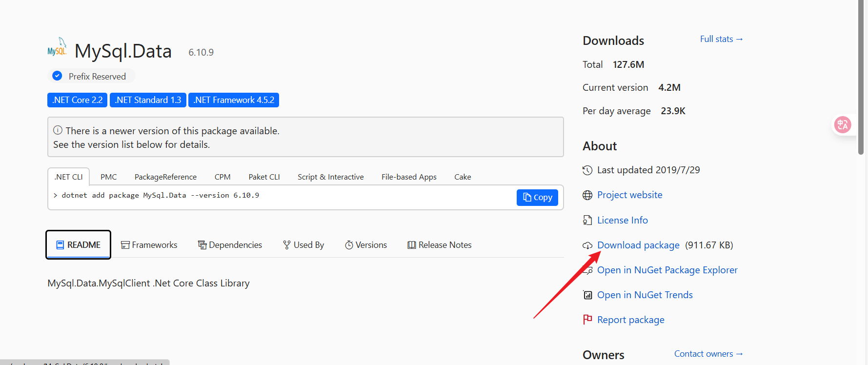The width and height of the screenshot is (868, 365).
Task: Select the Paket CLI install tab
Action: pos(264,177)
